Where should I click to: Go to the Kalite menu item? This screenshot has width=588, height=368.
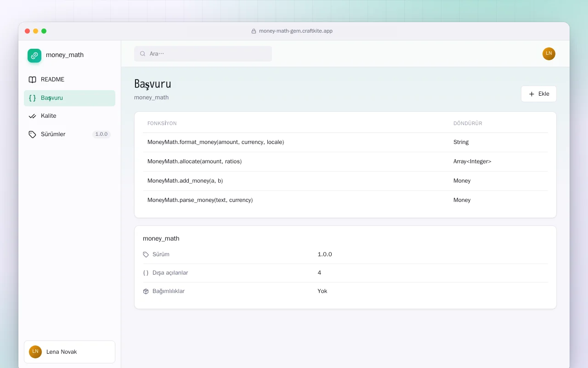69,116
